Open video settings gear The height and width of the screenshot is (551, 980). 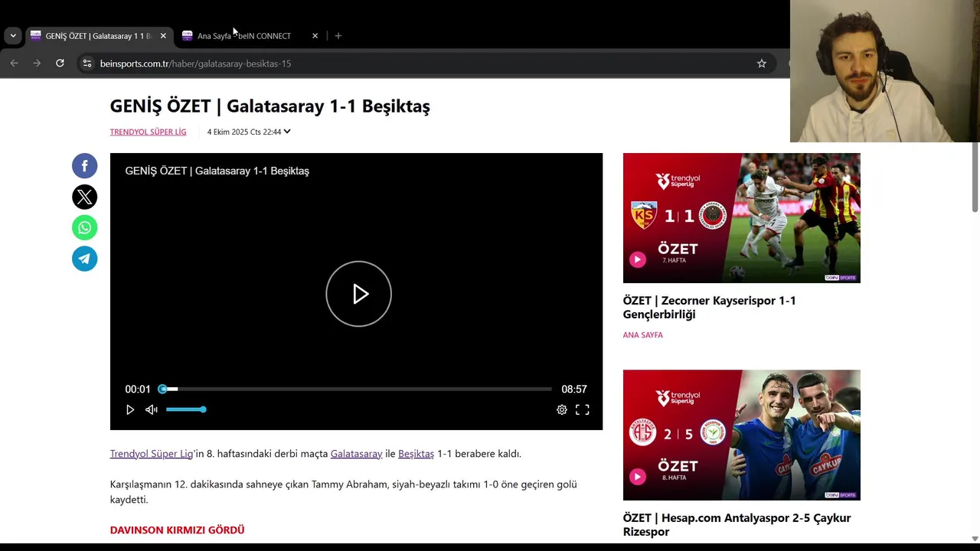[562, 409]
